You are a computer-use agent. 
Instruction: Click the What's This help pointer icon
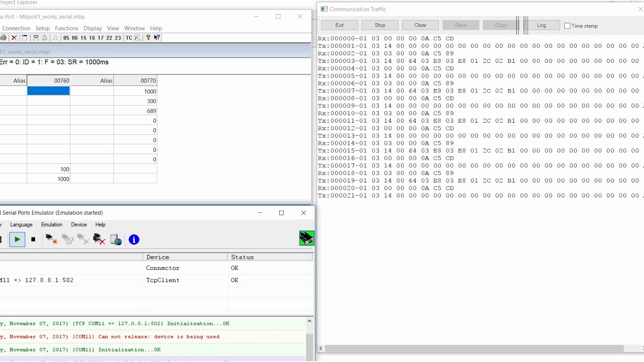pyautogui.click(x=157, y=38)
